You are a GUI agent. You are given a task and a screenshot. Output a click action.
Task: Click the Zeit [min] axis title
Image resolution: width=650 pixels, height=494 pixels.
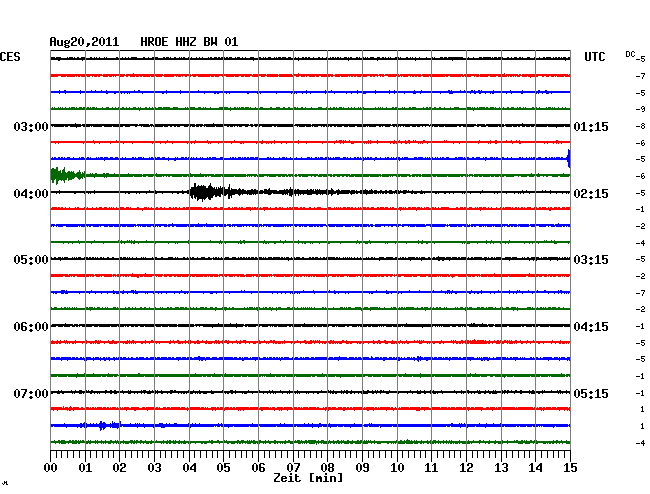308,478
